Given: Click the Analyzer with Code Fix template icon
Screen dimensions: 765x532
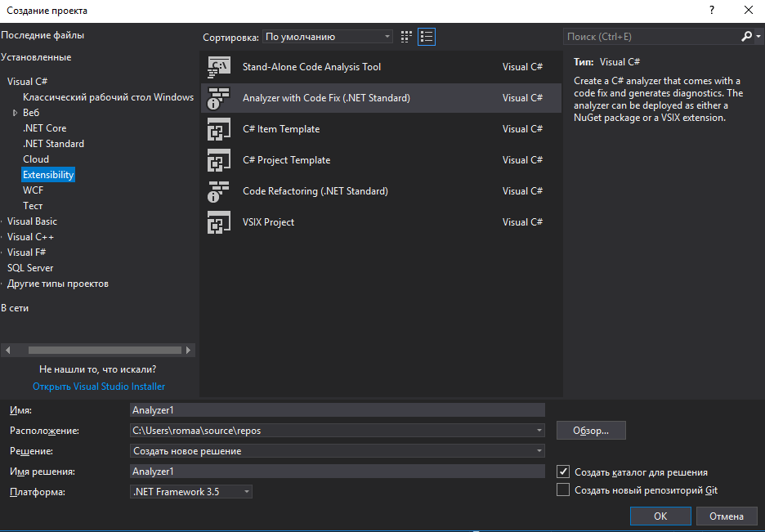Looking at the screenshot, I should [218, 98].
